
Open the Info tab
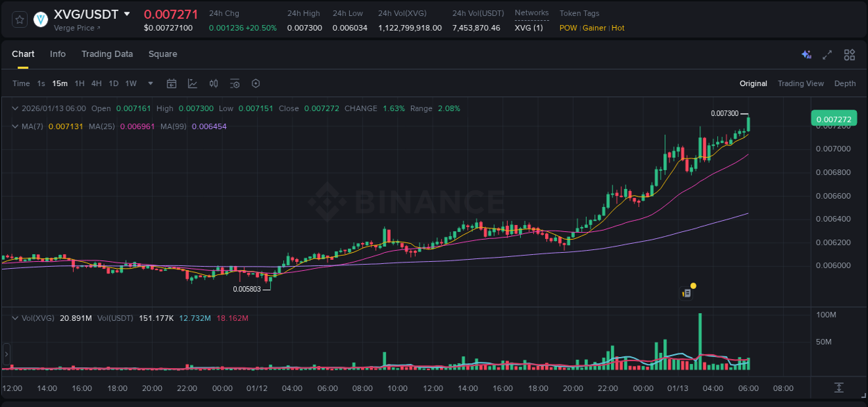coord(58,54)
